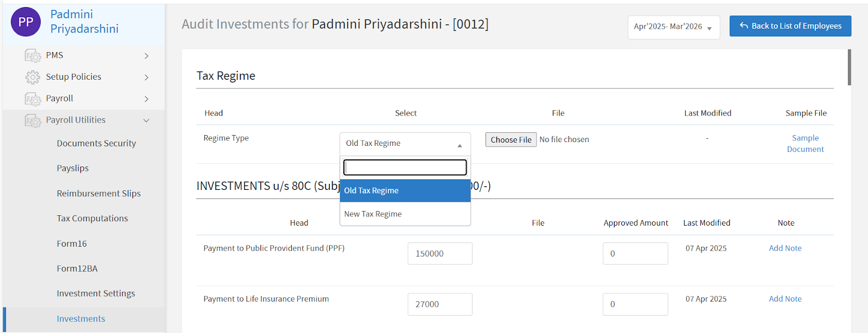Navigate to Tax Computations
Image resolution: width=868 pixels, height=333 pixels.
92,218
